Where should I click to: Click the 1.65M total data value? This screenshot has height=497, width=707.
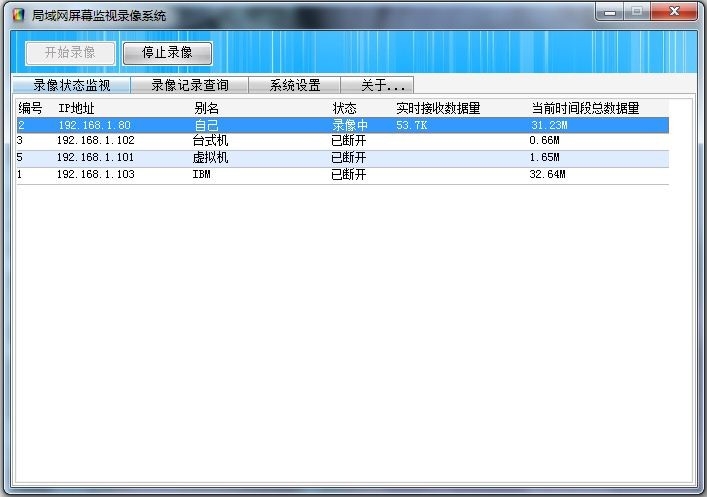click(x=544, y=157)
